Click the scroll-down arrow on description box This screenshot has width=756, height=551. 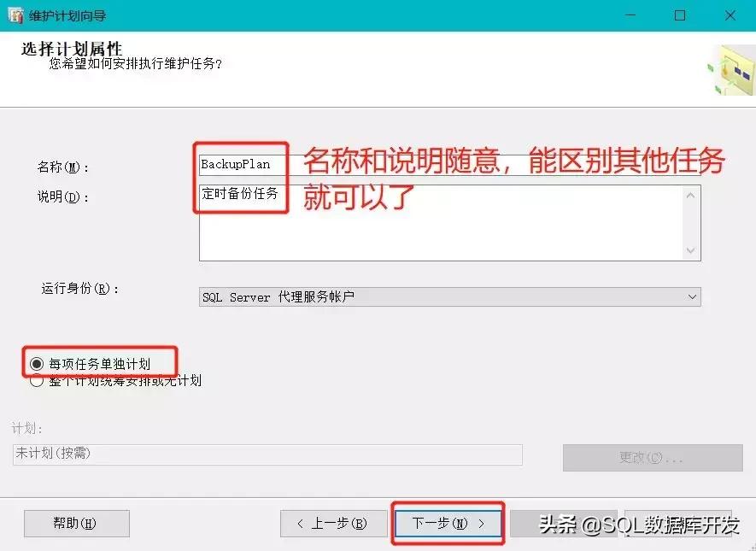[x=689, y=250]
